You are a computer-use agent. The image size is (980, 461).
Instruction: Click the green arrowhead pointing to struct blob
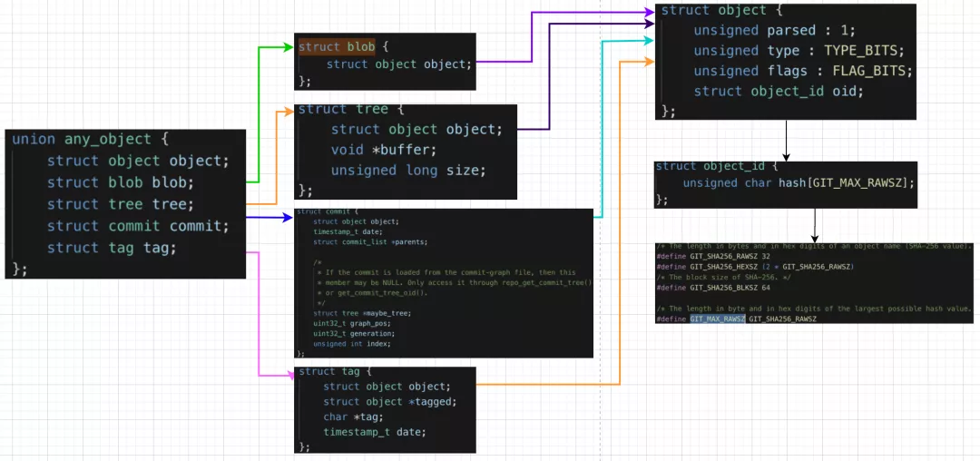click(x=290, y=46)
